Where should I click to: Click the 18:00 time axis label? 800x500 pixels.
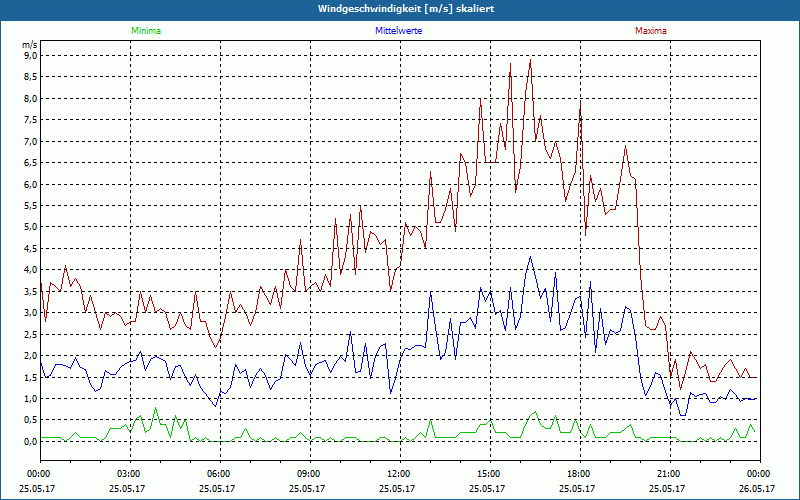(x=577, y=473)
